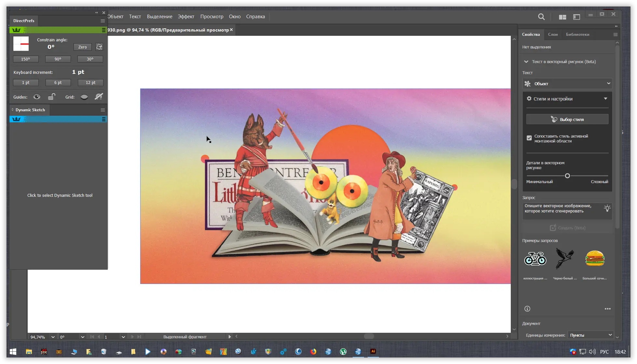This screenshot has width=637, height=364.
Task: Collapse Текст в векторный рисунок (Beta) section
Action: point(526,61)
